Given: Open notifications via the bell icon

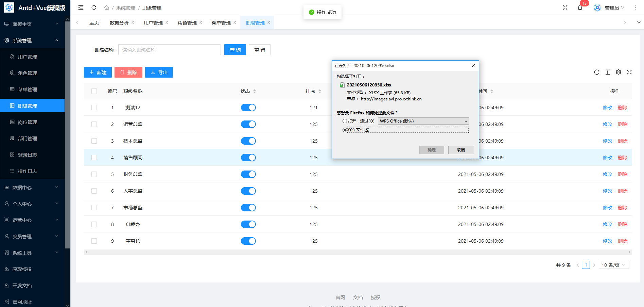Looking at the screenshot, I should point(580,7).
